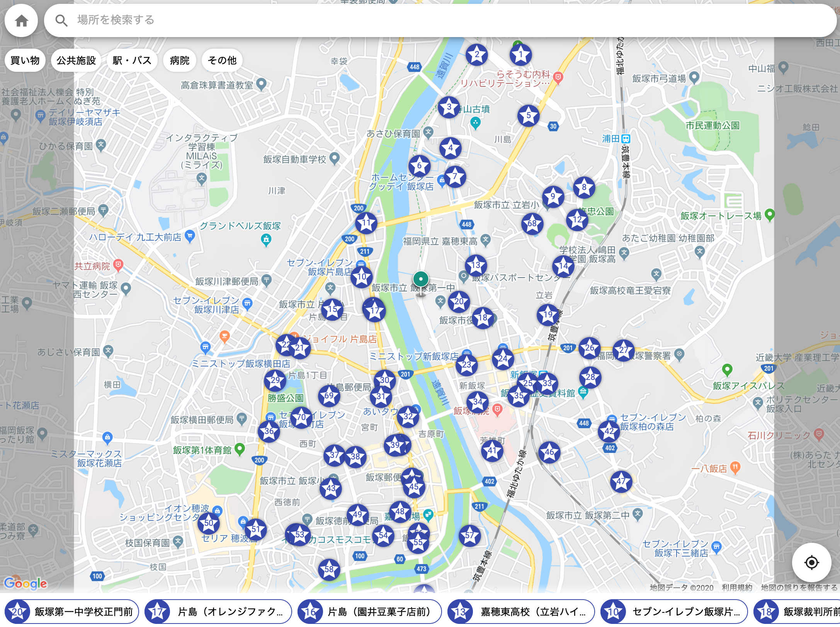The height and width of the screenshot is (627, 840).
Task: Select star marker number 1
Action: 520,55
